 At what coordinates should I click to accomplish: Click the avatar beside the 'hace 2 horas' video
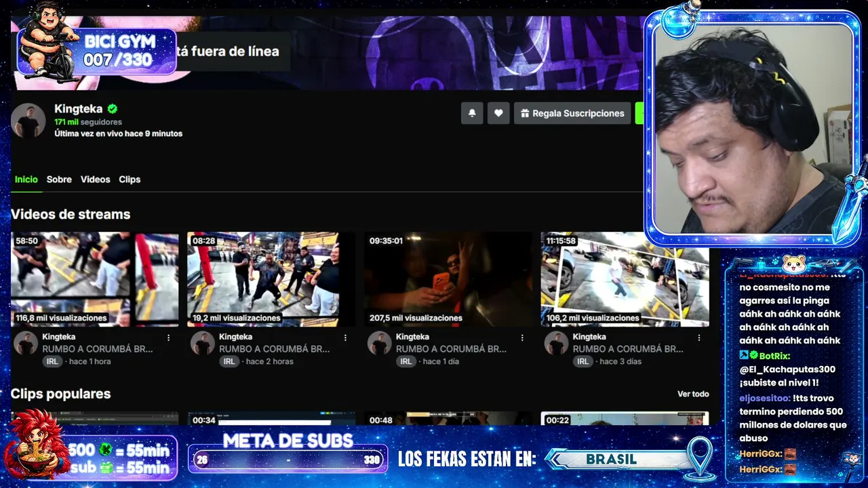(x=203, y=343)
